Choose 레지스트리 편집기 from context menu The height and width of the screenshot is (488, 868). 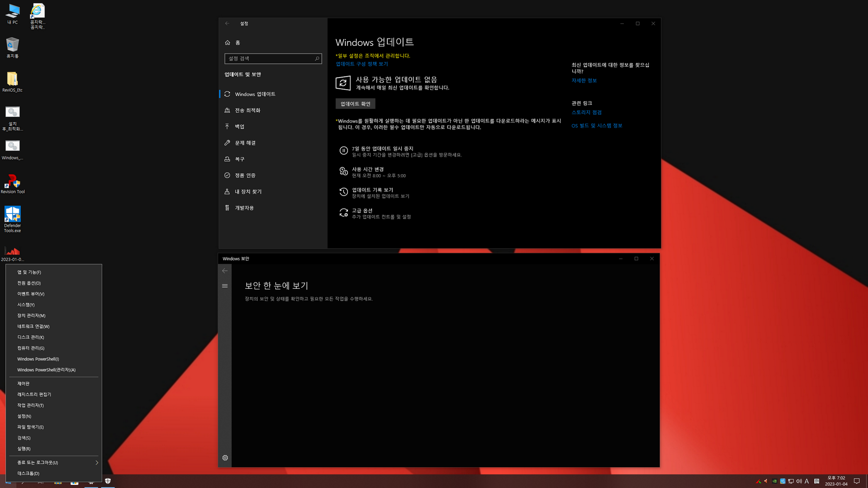(x=54, y=395)
